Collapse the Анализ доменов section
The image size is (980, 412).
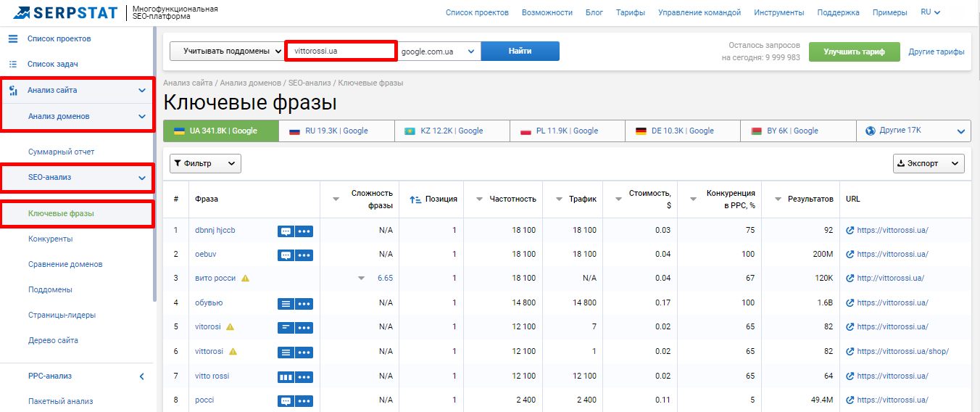pyautogui.click(x=142, y=116)
